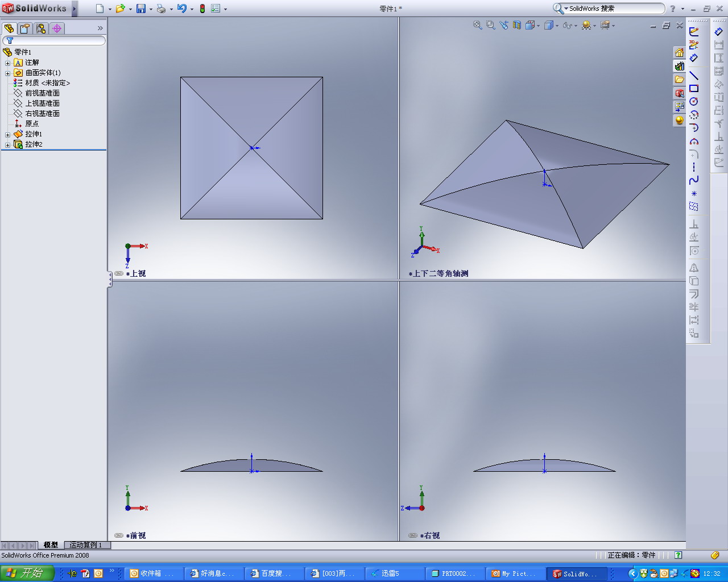Click the Centerline sketch tool
This screenshot has width=728, height=582.
pos(694,167)
